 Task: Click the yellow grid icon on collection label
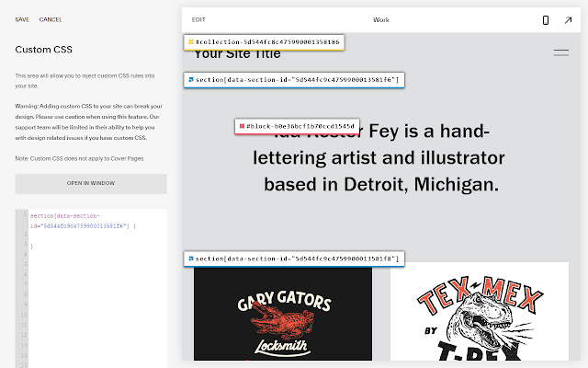pos(191,42)
